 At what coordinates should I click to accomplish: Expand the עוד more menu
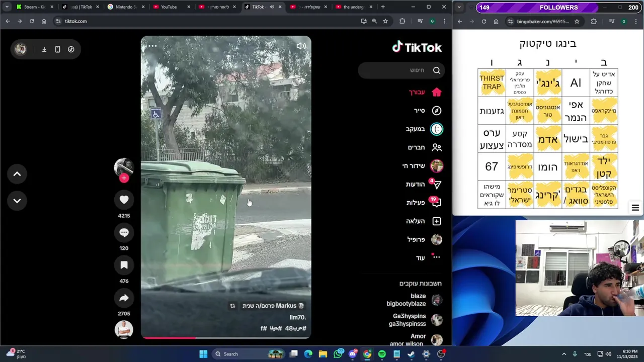[428, 257]
